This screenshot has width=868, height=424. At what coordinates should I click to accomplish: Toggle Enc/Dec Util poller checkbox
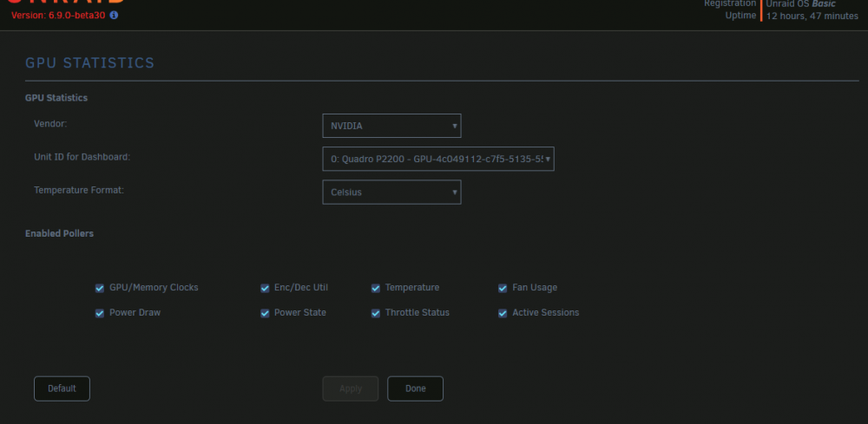pos(265,288)
